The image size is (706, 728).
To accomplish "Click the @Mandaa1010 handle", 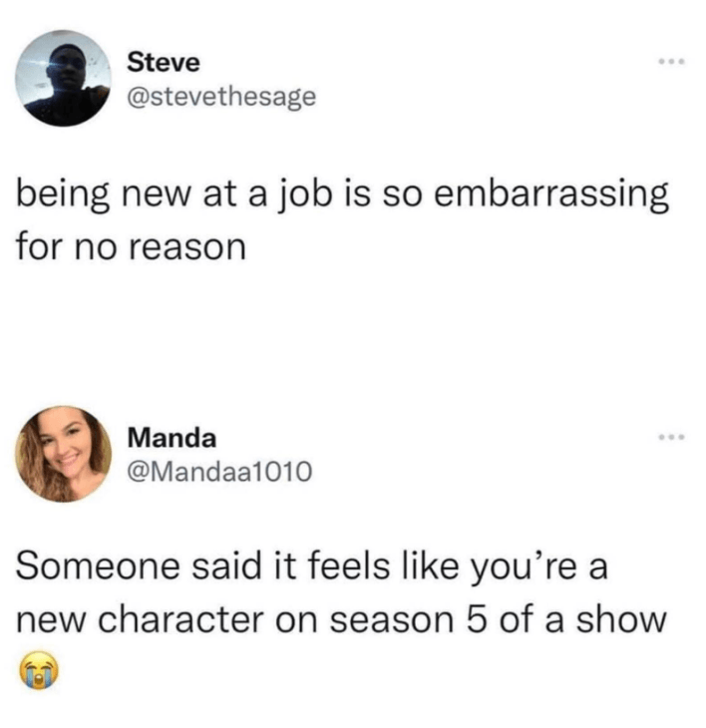I will (219, 472).
